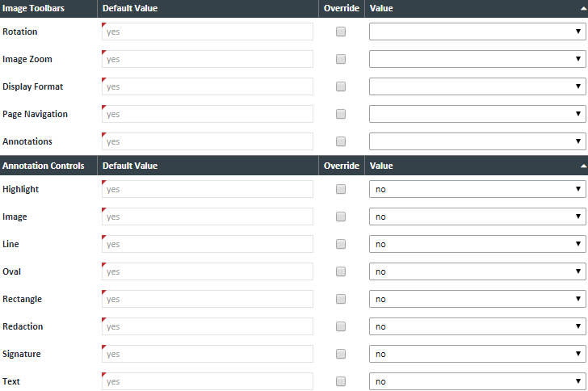This screenshot has width=588, height=391.
Task: Collapse the Annotation Controls section arrow
Action: pyautogui.click(x=582, y=166)
